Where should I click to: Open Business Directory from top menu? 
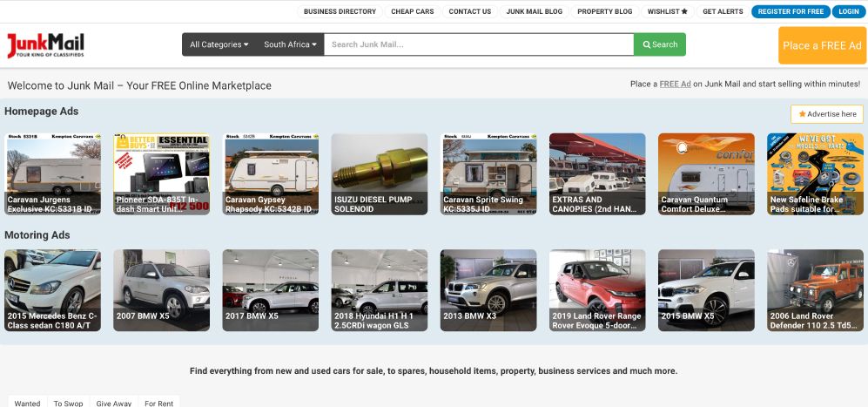coord(340,11)
